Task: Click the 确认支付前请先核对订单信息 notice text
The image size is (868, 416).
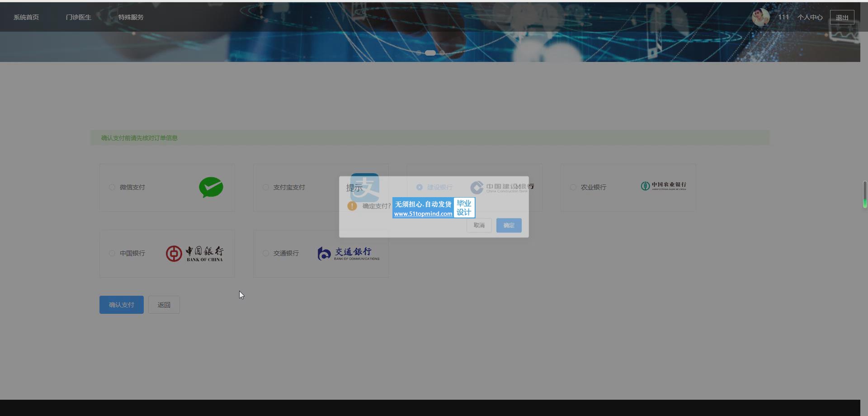Action: (x=139, y=138)
